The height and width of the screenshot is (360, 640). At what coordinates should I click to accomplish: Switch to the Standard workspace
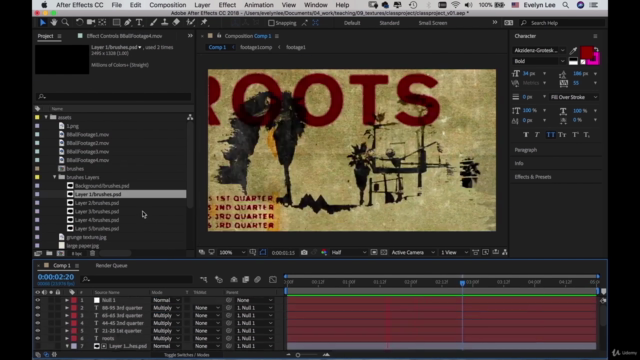point(389,23)
